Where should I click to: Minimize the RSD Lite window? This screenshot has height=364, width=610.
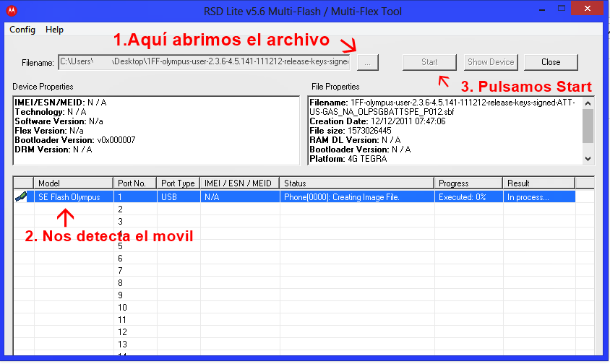click(x=542, y=9)
